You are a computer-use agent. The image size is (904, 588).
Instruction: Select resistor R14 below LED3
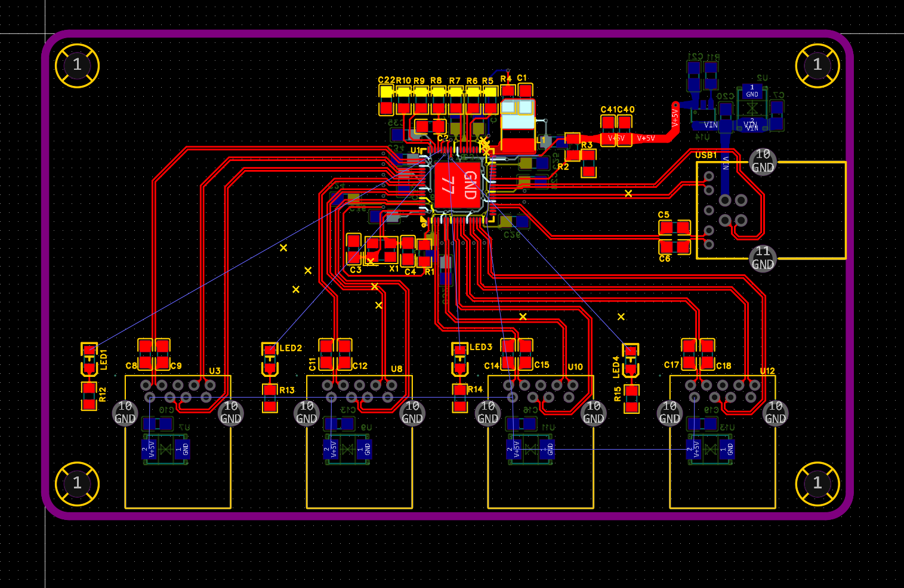pyautogui.click(x=459, y=398)
